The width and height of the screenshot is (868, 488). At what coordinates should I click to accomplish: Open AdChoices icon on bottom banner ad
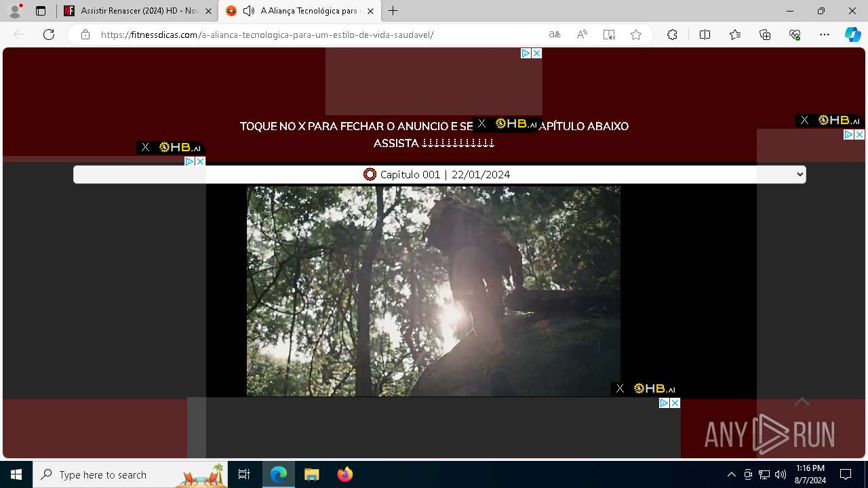[665, 403]
